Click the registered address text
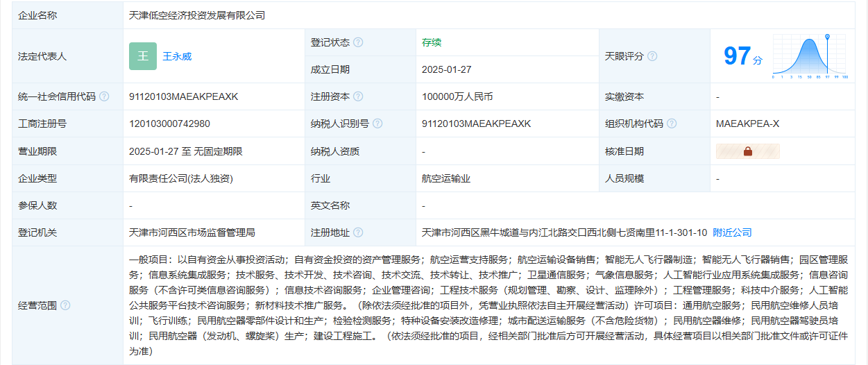868x365 pixels. [565, 232]
